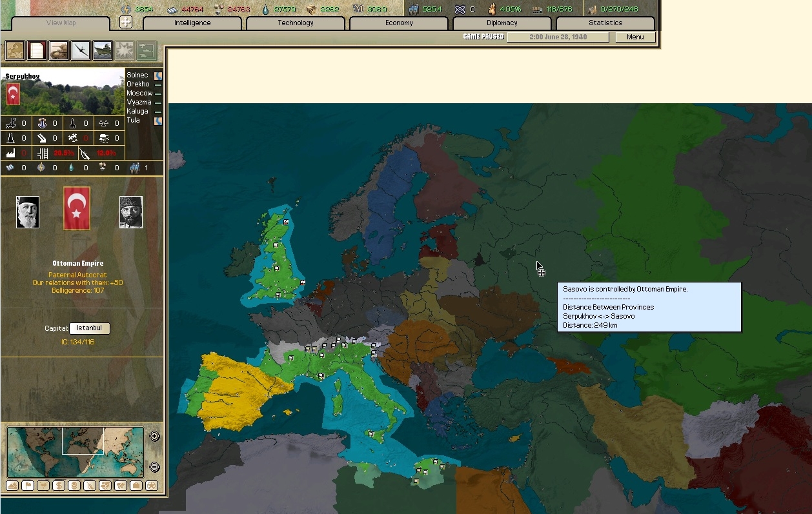Select the stacked-coins supply map mode
812x514 pixels.
click(74, 486)
